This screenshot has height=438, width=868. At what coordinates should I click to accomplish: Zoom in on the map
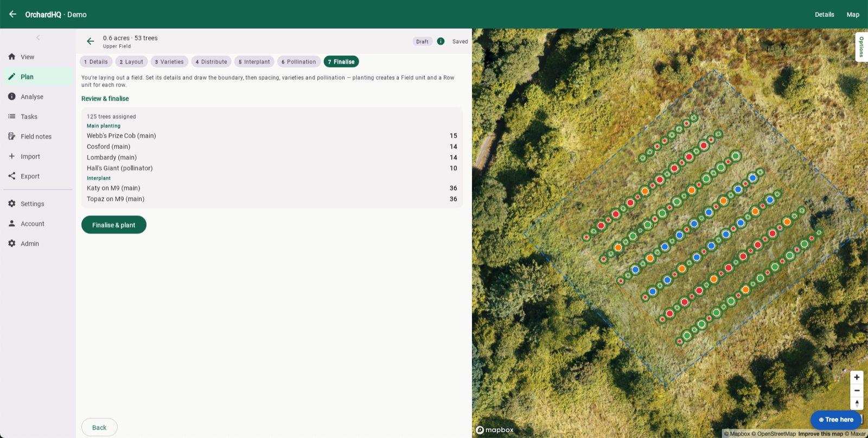click(x=857, y=377)
